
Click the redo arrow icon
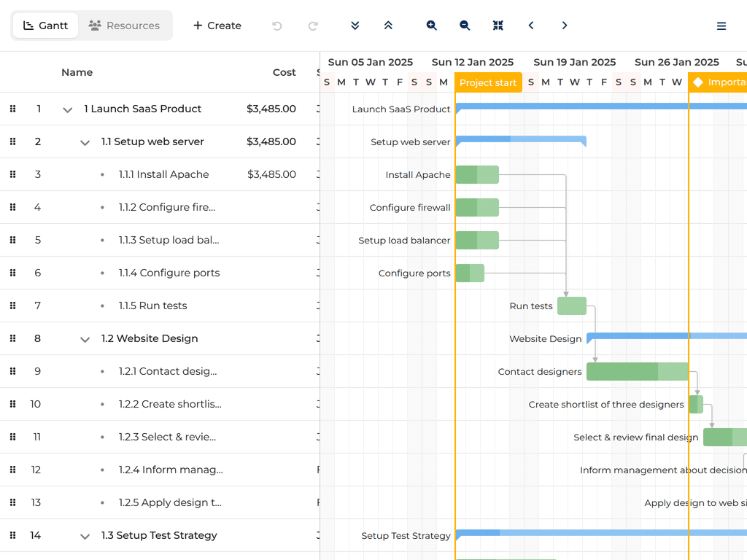click(313, 26)
